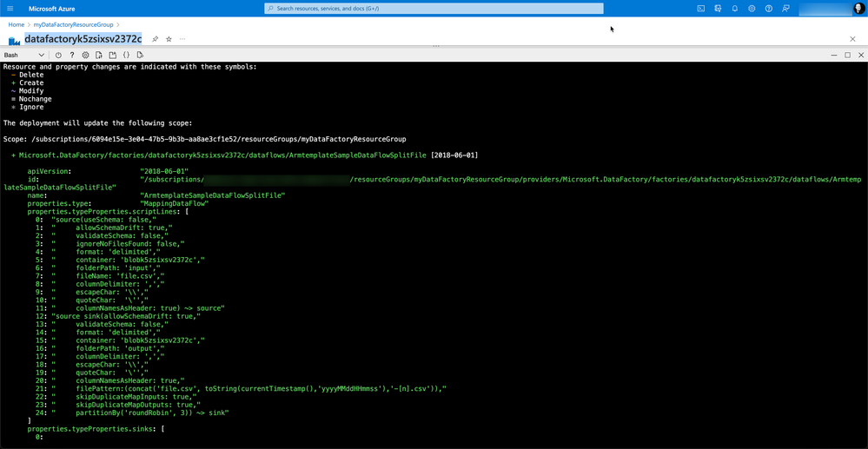Go to Home breadcrumb
Image resolution: width=868 pixels, height=449 pixels.
(x=16, y=25)
